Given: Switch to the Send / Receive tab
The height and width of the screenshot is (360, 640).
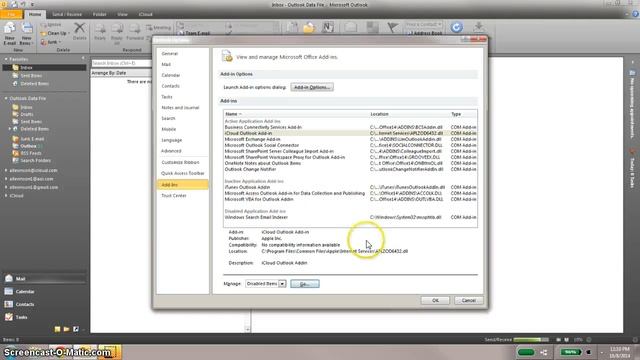Looking at the screenshot, I should 67,14.
